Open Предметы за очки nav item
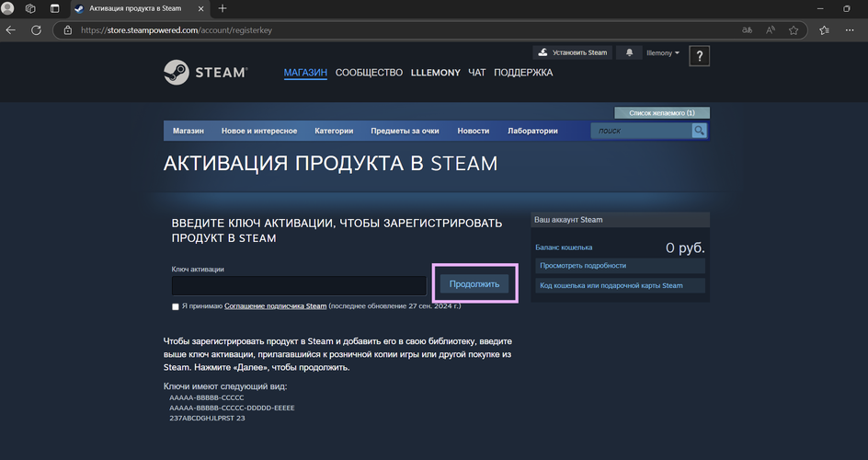Viewport: 868px width, 460px height. (x=405, y=131)
